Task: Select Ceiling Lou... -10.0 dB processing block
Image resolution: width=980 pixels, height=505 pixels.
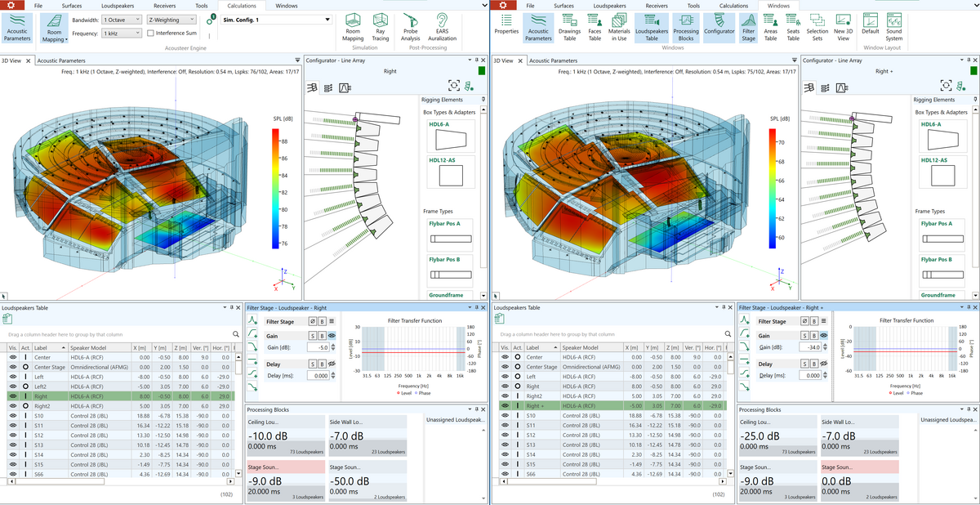Action: tap(284, 436)
